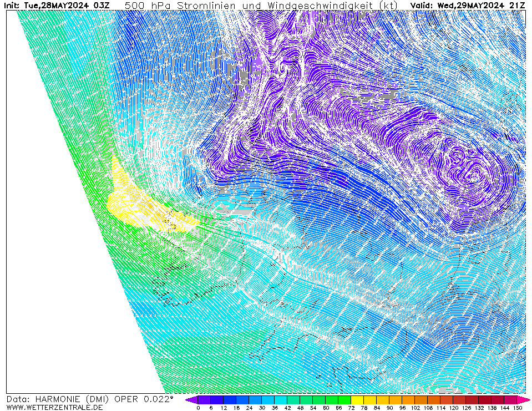Select the green legend swatch between 66 and 72
This screenshot has height=411, width=532.
(345, 400)
